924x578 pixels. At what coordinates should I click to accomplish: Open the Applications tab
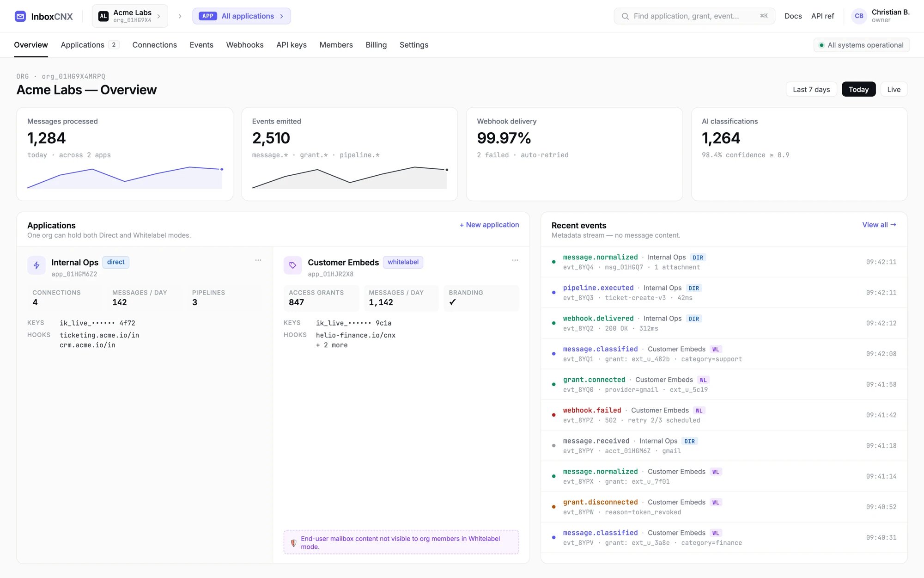point(90,45)
